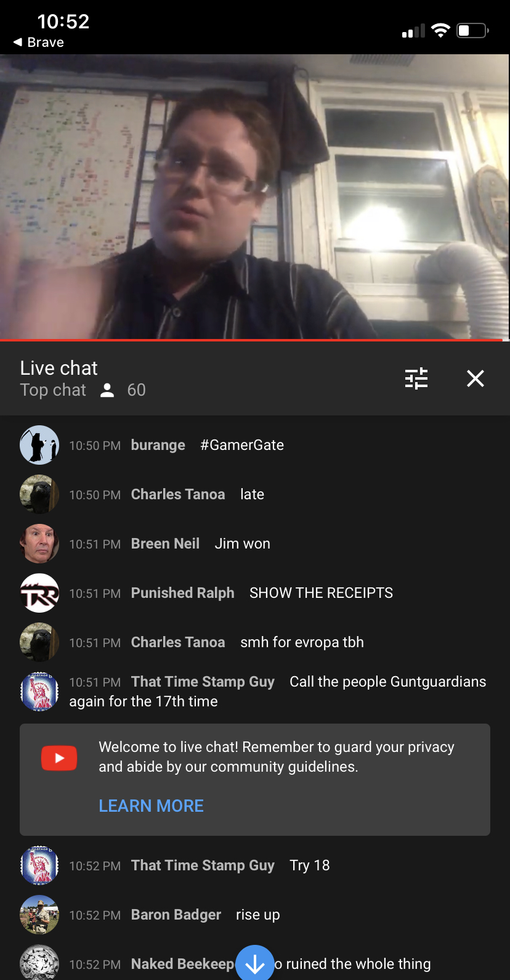Tap Punished Ralph's TR logo avatar
The width and height of the screenshot is (510, 980).
[x=39, y=593]
